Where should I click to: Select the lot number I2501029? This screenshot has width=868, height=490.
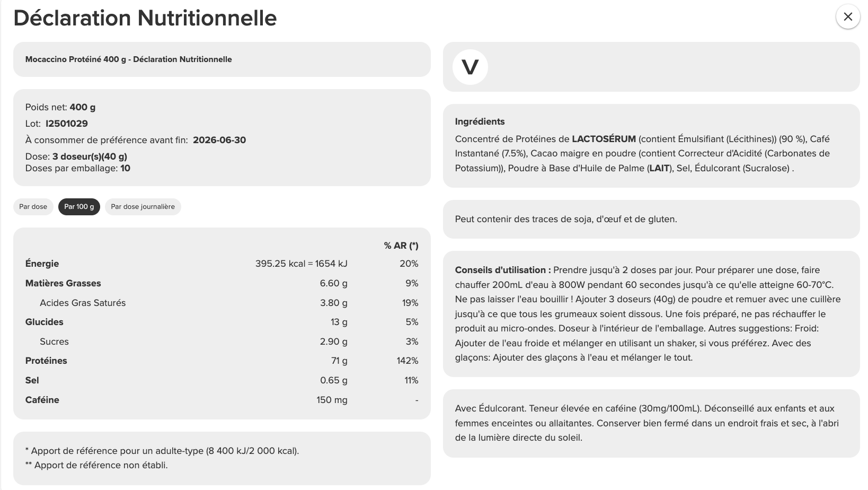(67, 124)
